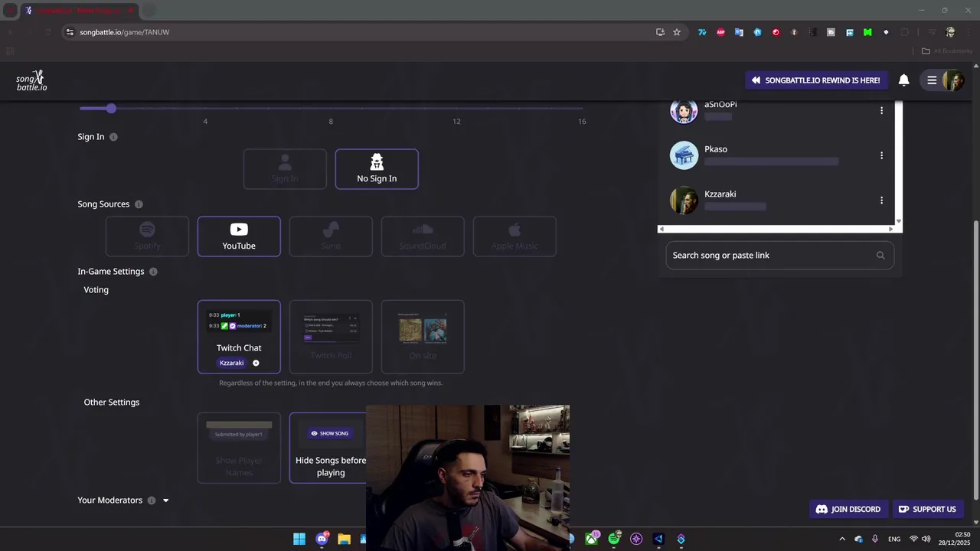
Task: Click the Song Sources info icon
Action: tap(139, 204)
